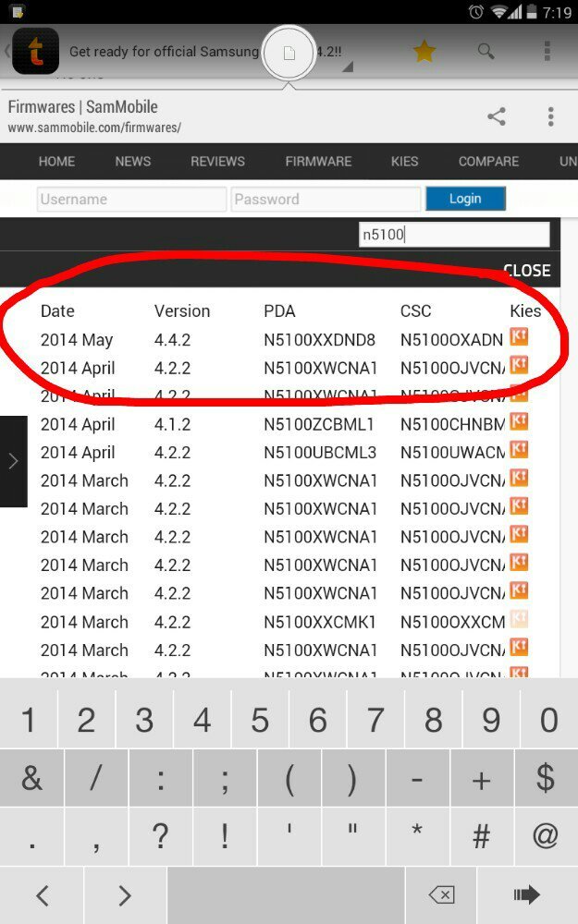Tap the round page document icon

coord(289,54)
